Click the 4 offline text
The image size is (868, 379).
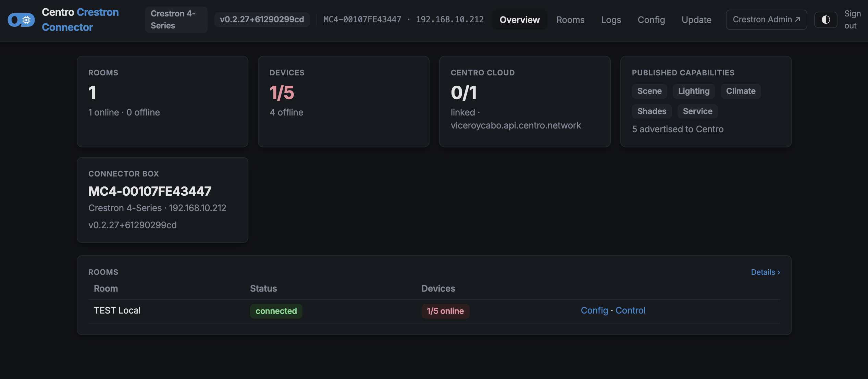click(286, 112)
